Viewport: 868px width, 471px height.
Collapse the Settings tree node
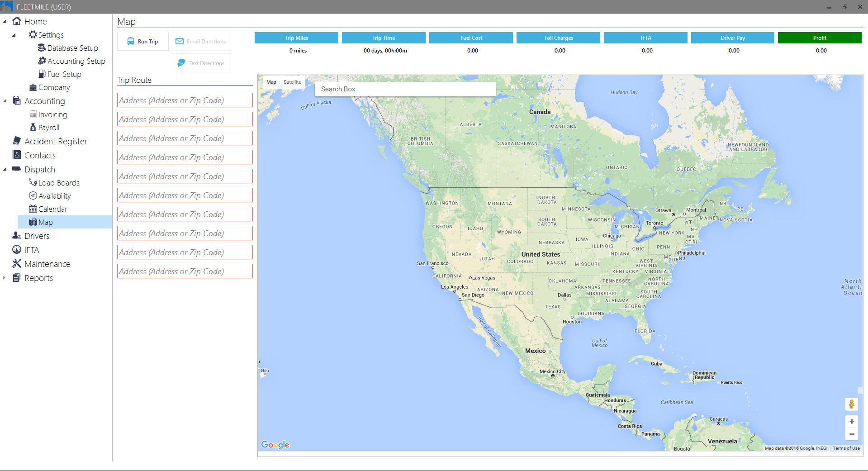(x=14, y=35)
